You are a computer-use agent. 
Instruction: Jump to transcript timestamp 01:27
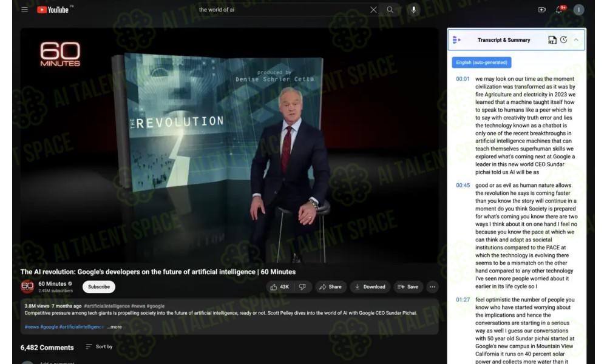pos(463,300)
